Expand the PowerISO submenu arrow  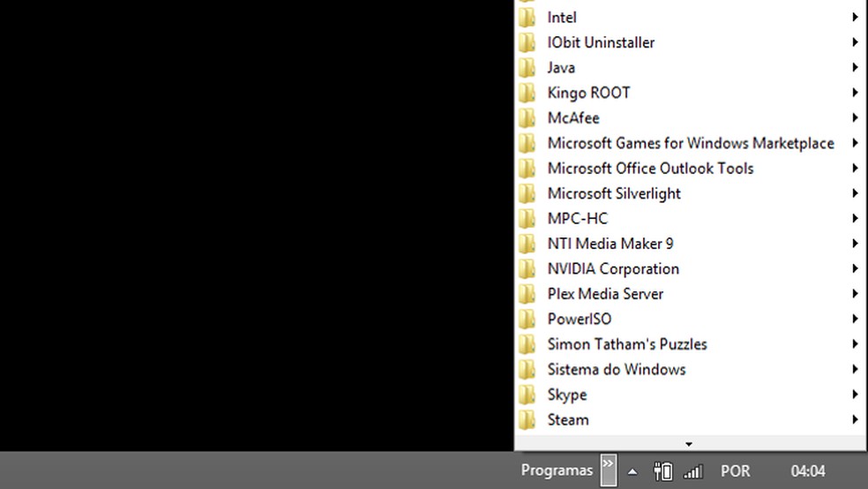point(856,319)
